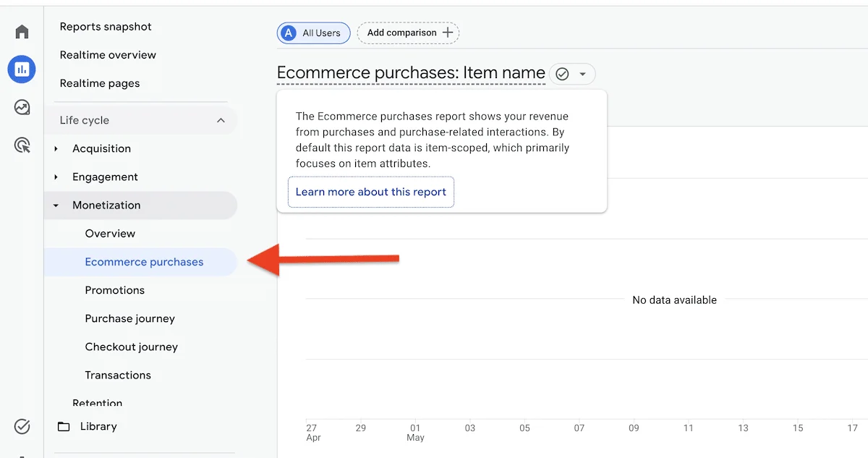Go to the Home icon in the rail
Screen dimensions: 868x458
pyautogui.click(x=22, y=32)
